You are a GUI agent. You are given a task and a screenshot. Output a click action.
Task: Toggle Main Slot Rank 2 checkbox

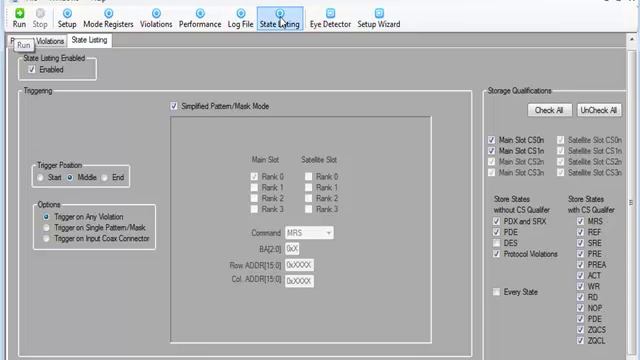coord(254,198)
